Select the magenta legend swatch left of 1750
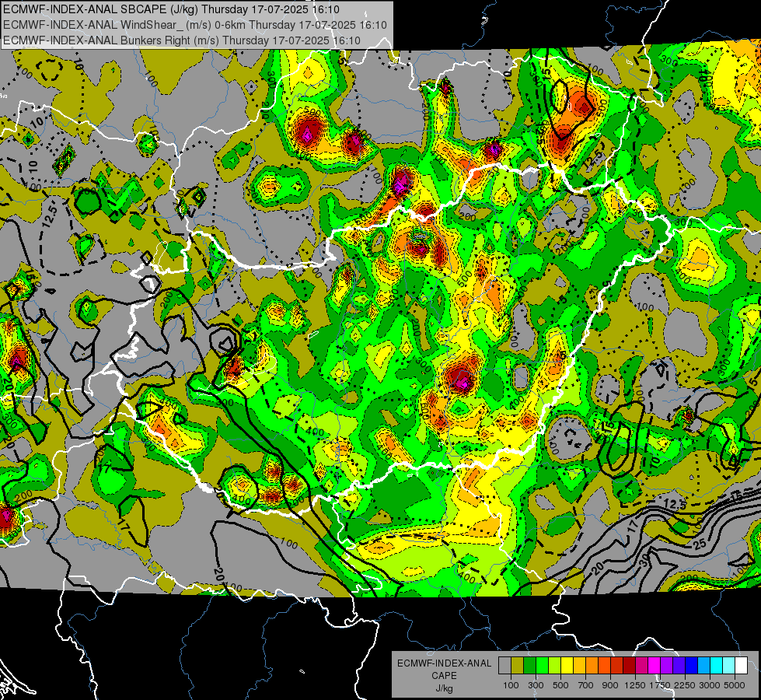 [655, 666]
